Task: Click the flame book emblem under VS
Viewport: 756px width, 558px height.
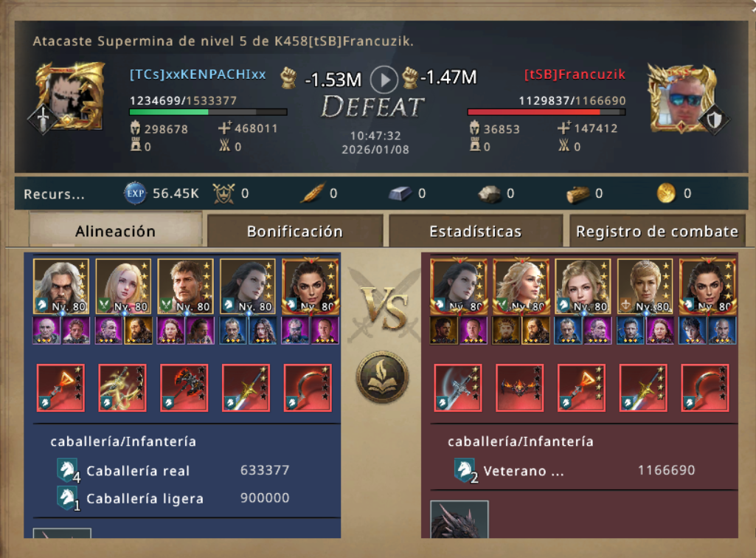Action: (382, 377)
